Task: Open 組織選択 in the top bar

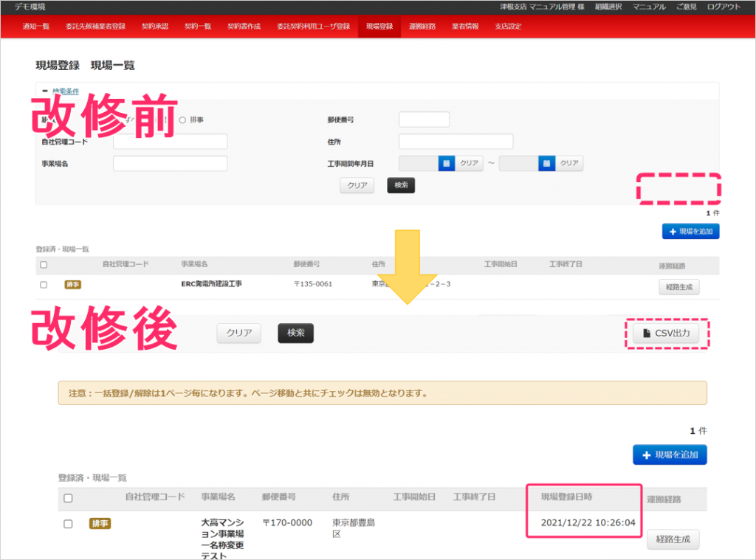Action: pyautogui.click(x=607, y=7)
